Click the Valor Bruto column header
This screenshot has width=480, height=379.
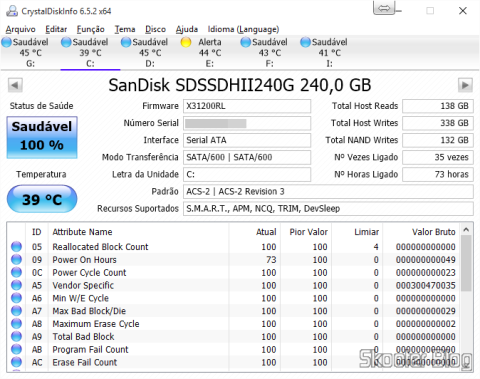click(421, 232)
